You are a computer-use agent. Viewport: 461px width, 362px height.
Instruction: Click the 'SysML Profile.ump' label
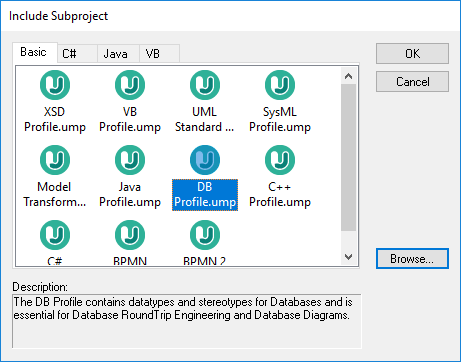pos(280,119)
